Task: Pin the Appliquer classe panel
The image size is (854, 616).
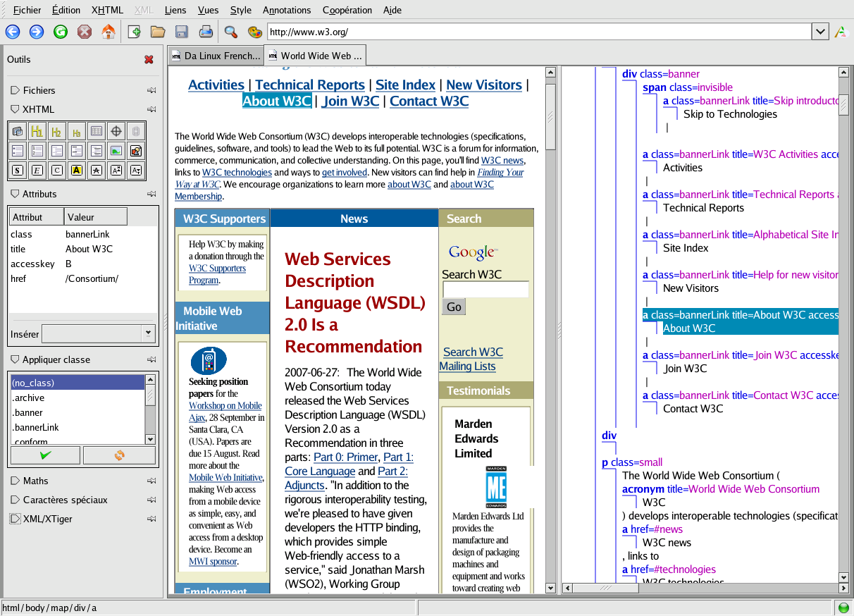Action: (x=151, y=359)
